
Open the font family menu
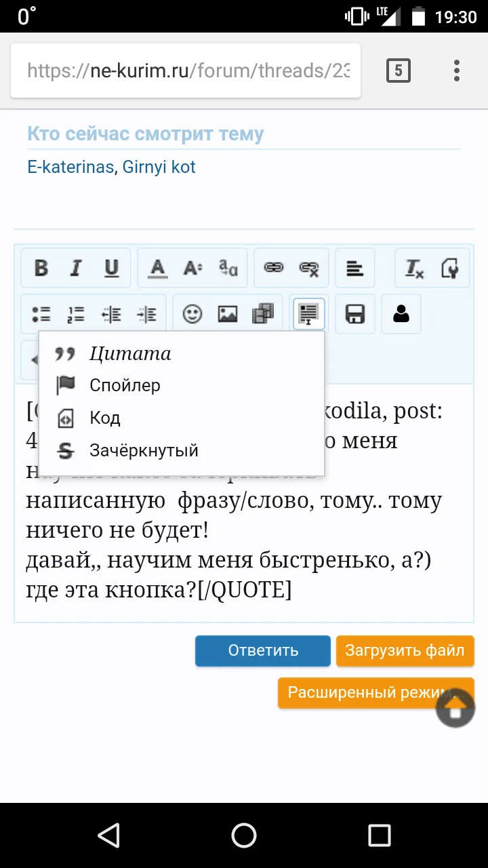pos(228,269)
